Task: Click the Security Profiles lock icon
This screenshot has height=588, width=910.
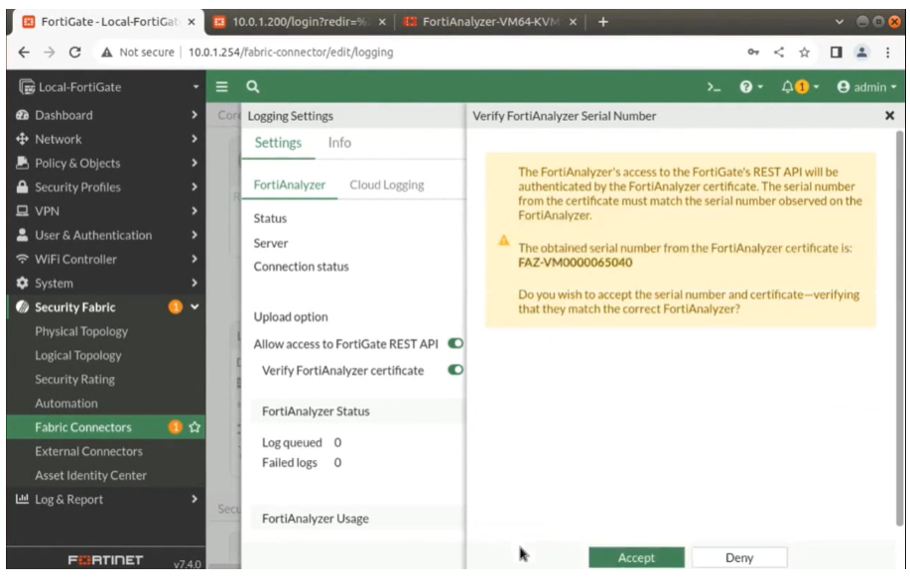Action: (x=22, y=186)
